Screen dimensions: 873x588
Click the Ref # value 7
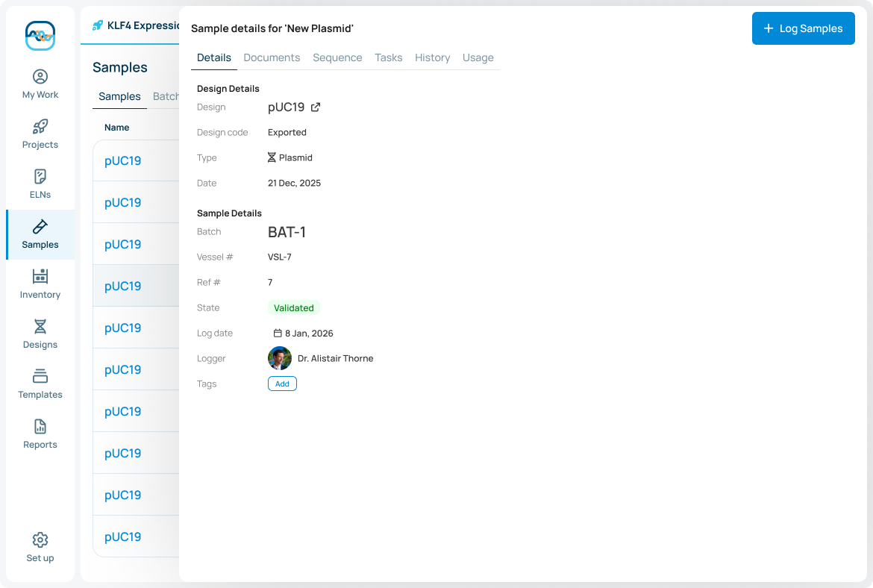[270, 282]
